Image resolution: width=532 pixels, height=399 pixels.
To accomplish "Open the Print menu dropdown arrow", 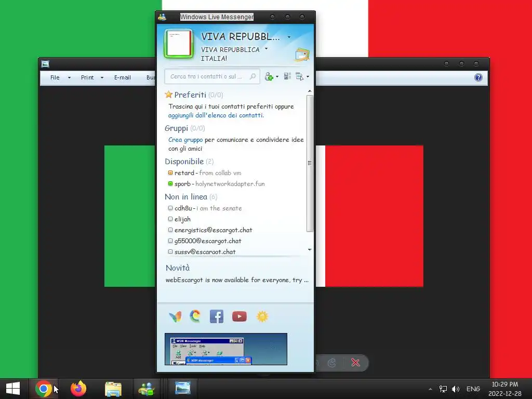I will [102, 78].
